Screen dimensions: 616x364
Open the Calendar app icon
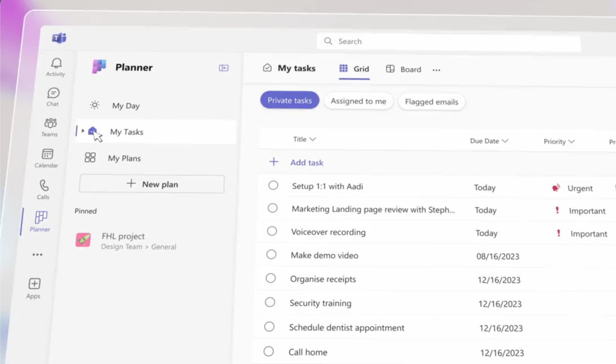[48, 154]
